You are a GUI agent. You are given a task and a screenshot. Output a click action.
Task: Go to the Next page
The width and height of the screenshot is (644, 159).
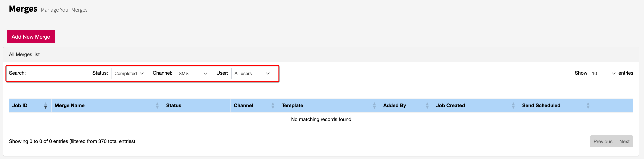[624, 141]
